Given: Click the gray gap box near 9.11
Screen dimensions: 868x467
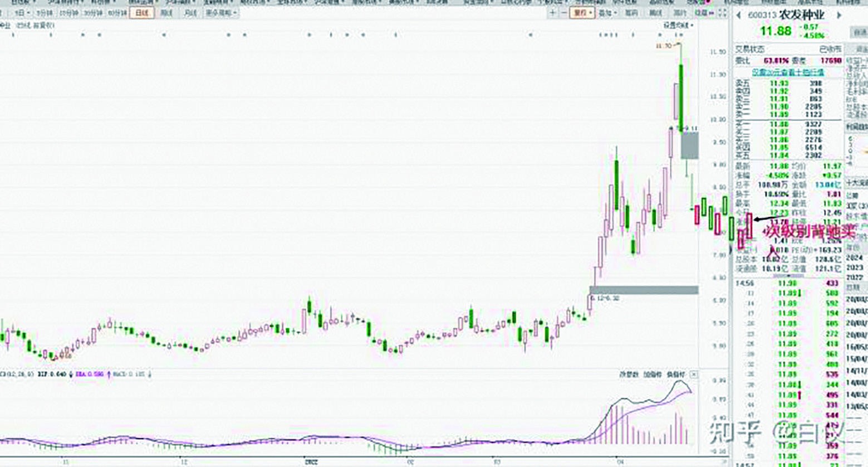Looking at the screenshot, I should (x=690, y=145).
